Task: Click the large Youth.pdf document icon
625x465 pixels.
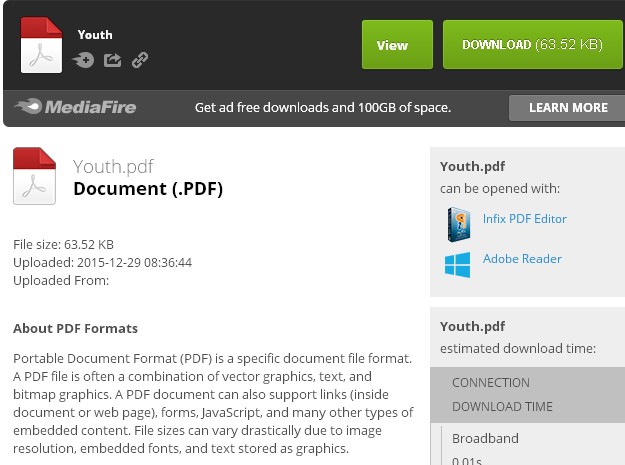Action: tap(34, 176)
